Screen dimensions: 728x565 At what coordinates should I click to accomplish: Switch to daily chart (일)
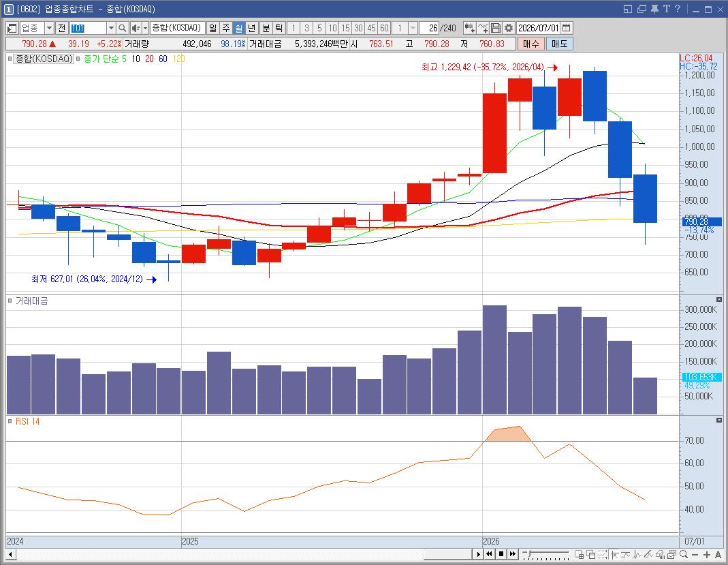pos(212,29)
